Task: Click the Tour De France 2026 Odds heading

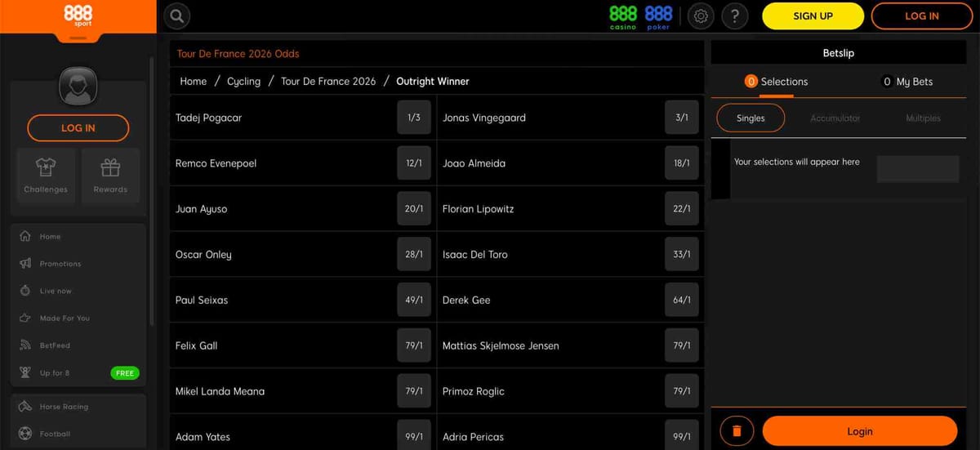Action: [x=238, y=54]
